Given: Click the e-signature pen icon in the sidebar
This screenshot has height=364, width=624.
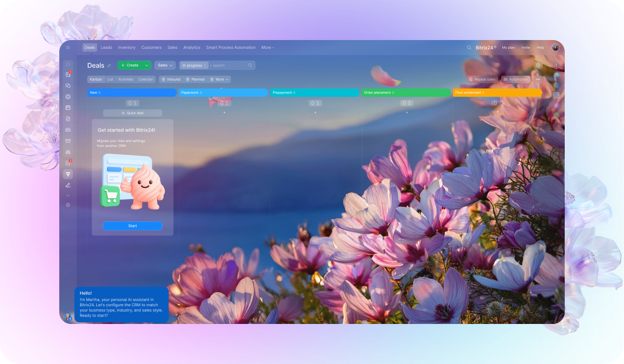Looking at the screenshot, I should (x=68, y=185).
